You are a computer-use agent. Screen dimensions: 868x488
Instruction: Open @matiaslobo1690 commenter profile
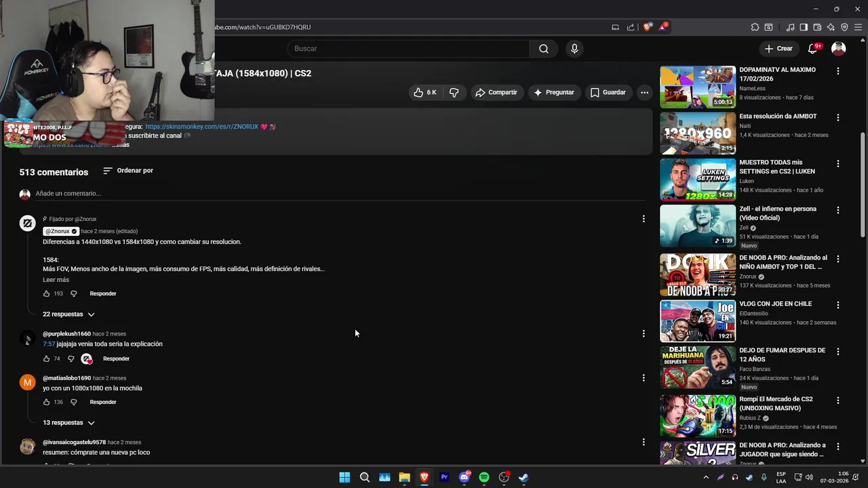pyautogui.click(x=66, y=378)
